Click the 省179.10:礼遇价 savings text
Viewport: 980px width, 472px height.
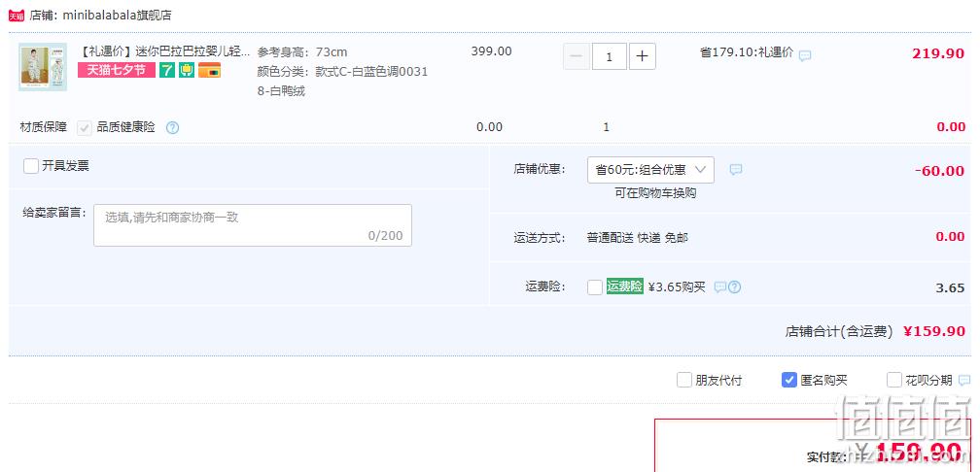pyautogui.click(x=747, y=52)
